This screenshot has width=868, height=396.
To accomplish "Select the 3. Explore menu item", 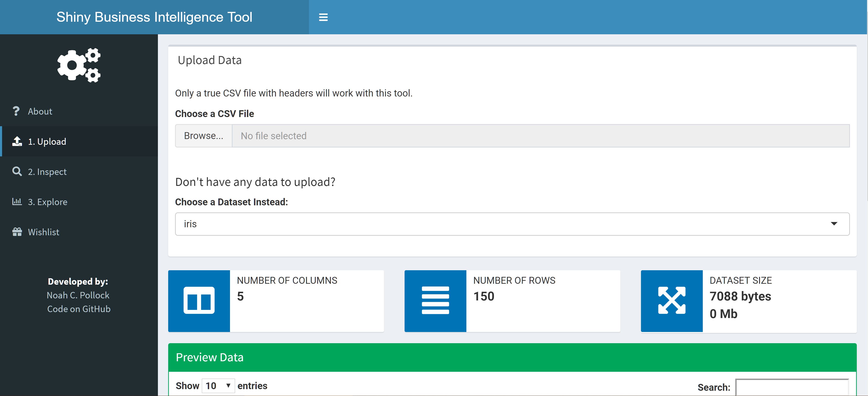I will tap(48, 202).
